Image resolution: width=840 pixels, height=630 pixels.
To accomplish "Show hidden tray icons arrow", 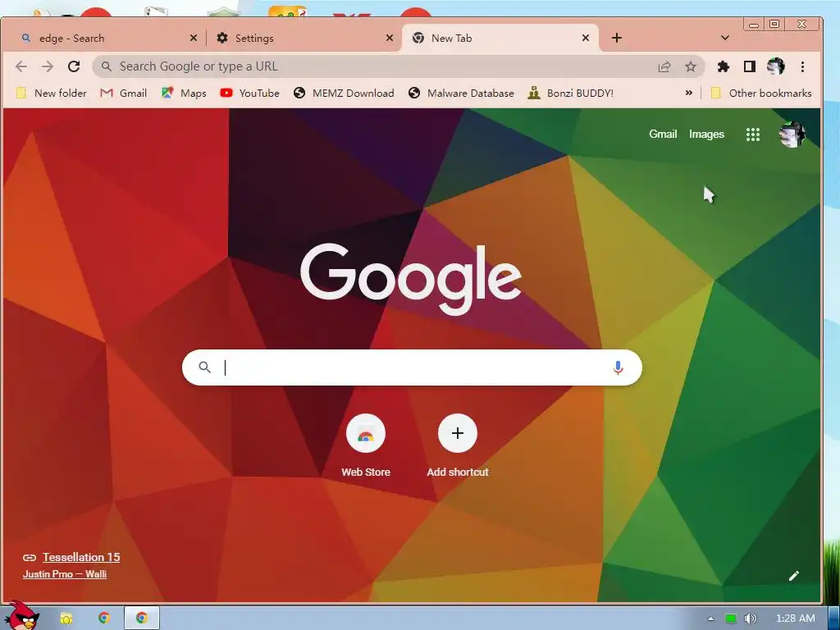I will (x=710, y=619).
